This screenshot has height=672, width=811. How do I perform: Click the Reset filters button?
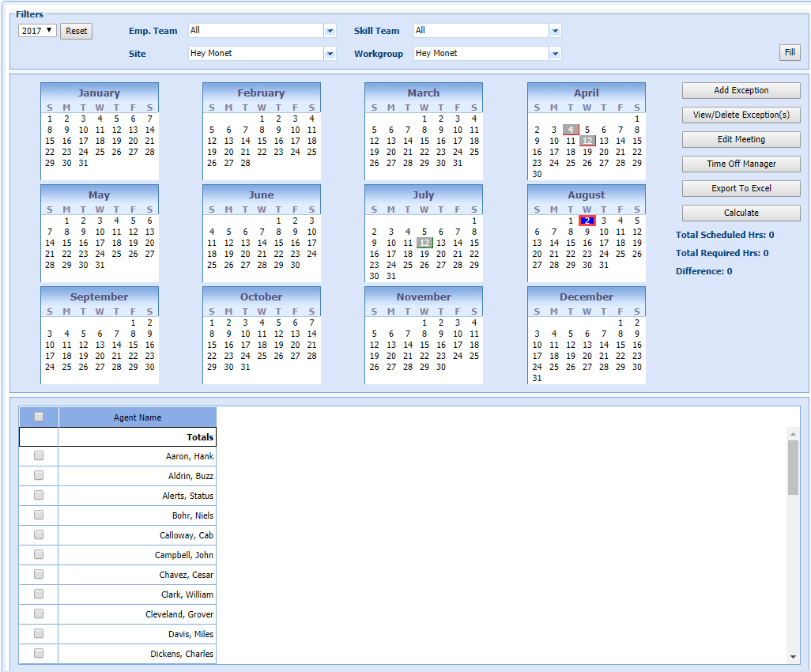point(77,31)
